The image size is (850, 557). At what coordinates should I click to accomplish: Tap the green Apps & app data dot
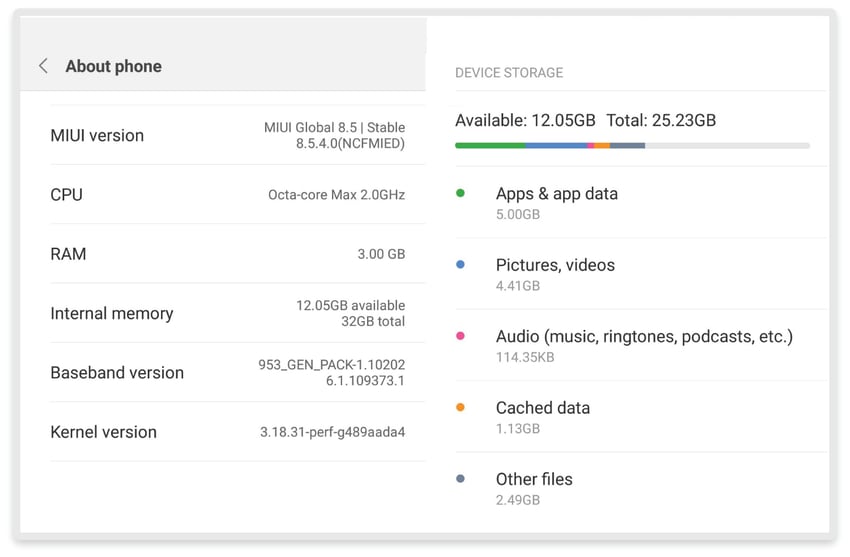coord(460,193)
